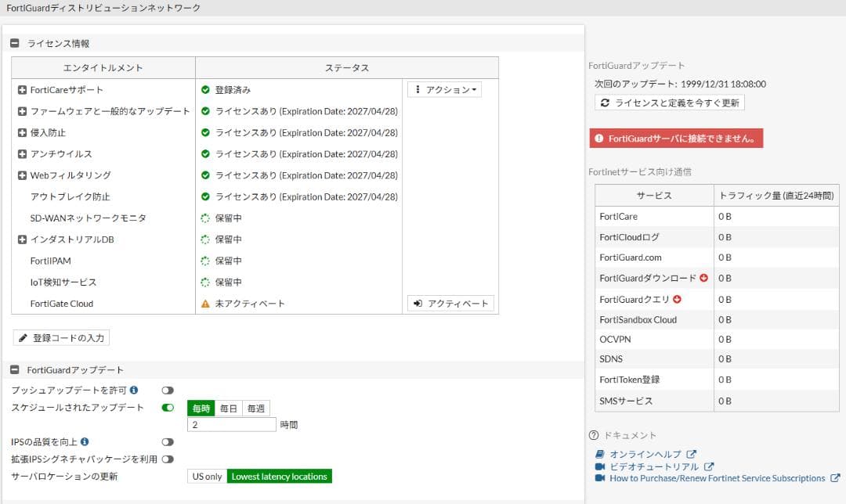Select the 毎日 update schedule option

pyautogui.click(x=230, y=408)
